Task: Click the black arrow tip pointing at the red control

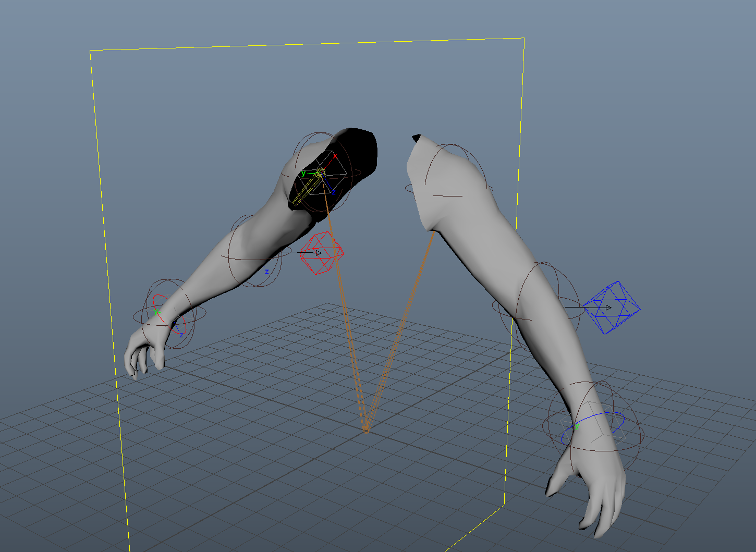Action: 319,253
